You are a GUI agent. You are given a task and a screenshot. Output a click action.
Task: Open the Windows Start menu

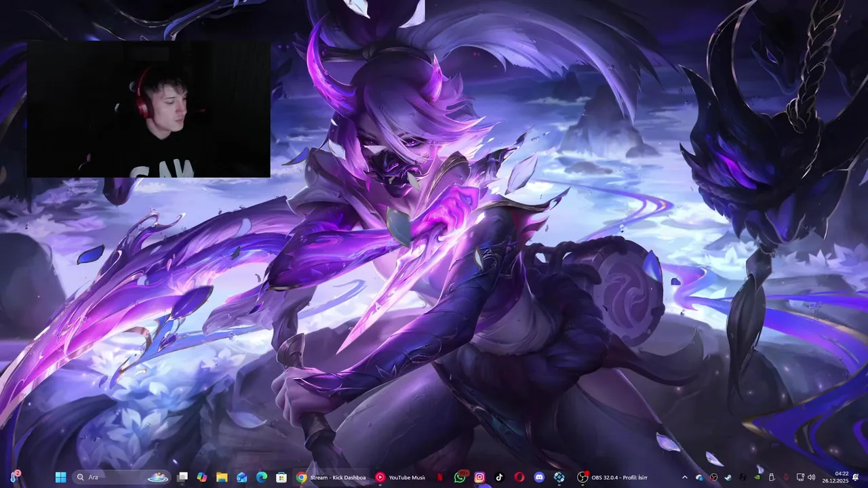[60, 477]
